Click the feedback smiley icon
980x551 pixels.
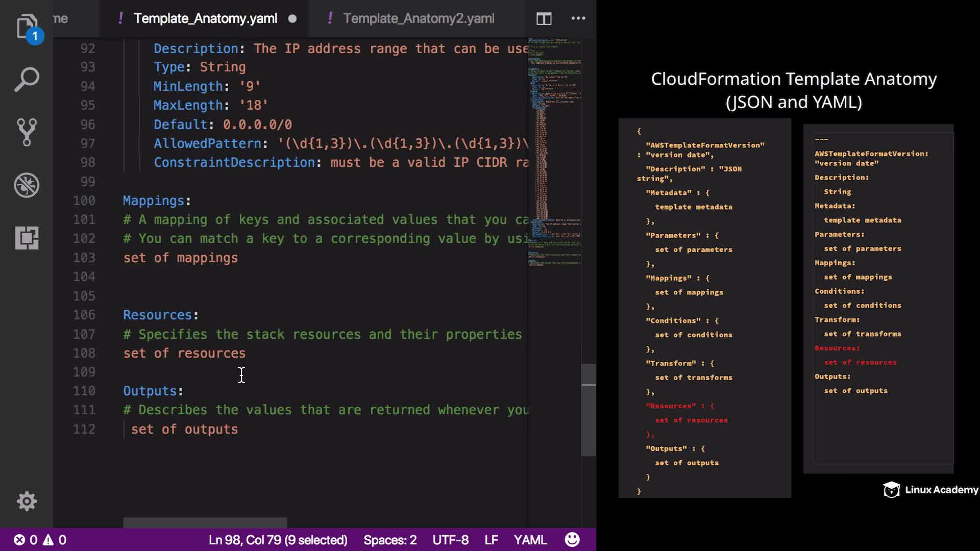(x=572, y=540)
